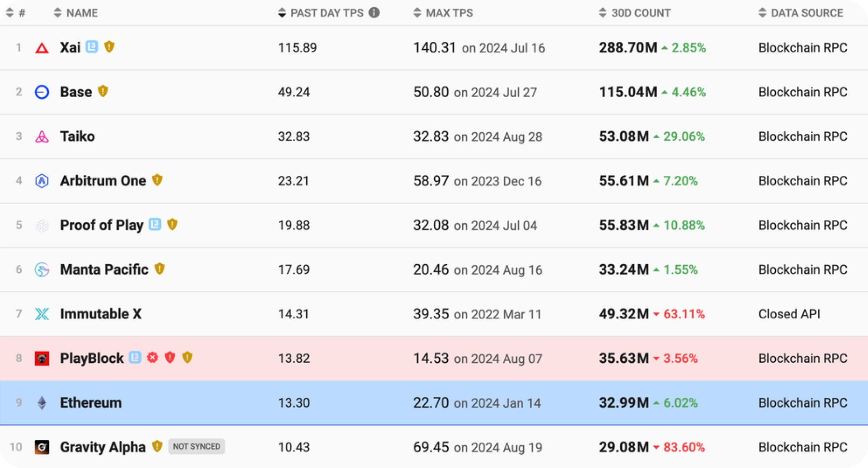Click the L3 badge next to PlayBlock
The height and width of the screenshot is (468, 868).
pyautogui.click(x=135, y=357)
